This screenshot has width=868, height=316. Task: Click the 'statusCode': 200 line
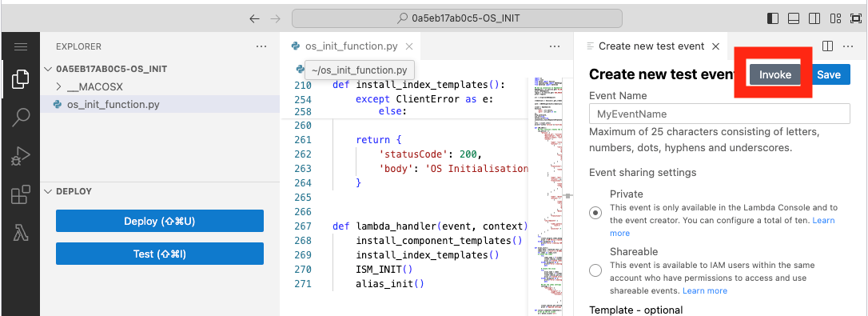pyautogui.click(x=431, y=154)
